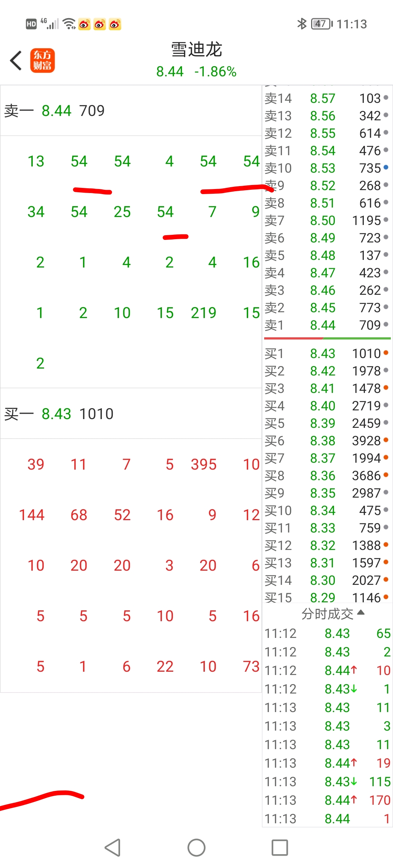Select buy level 买4 at 8.40

[327, 406]
